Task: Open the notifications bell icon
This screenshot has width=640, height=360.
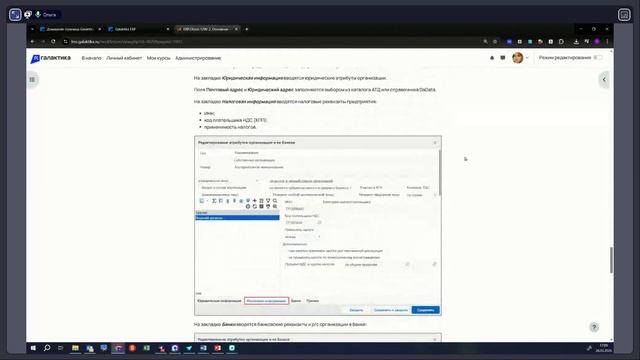Action: [x=492, y=58]
